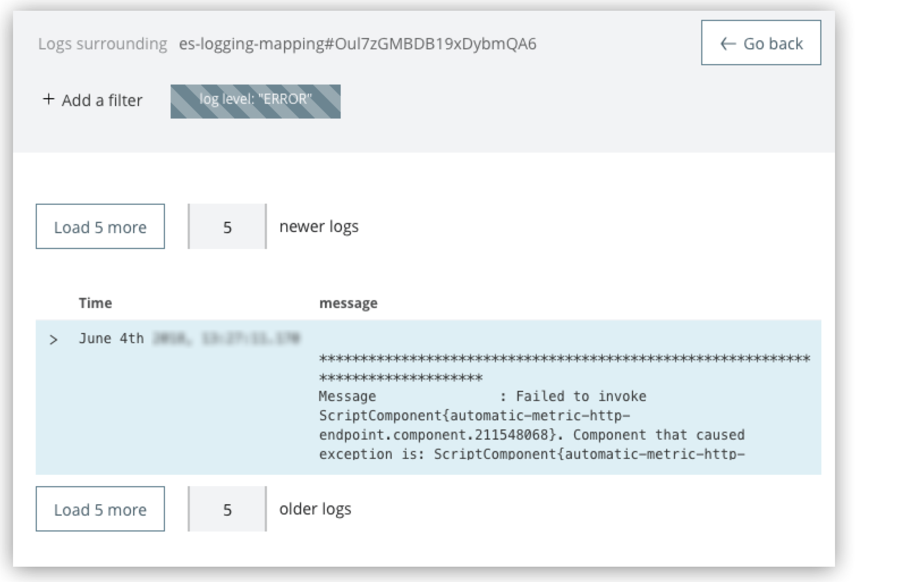Click the Add a filter link text
924x582 pixels.
coord(102,100)
